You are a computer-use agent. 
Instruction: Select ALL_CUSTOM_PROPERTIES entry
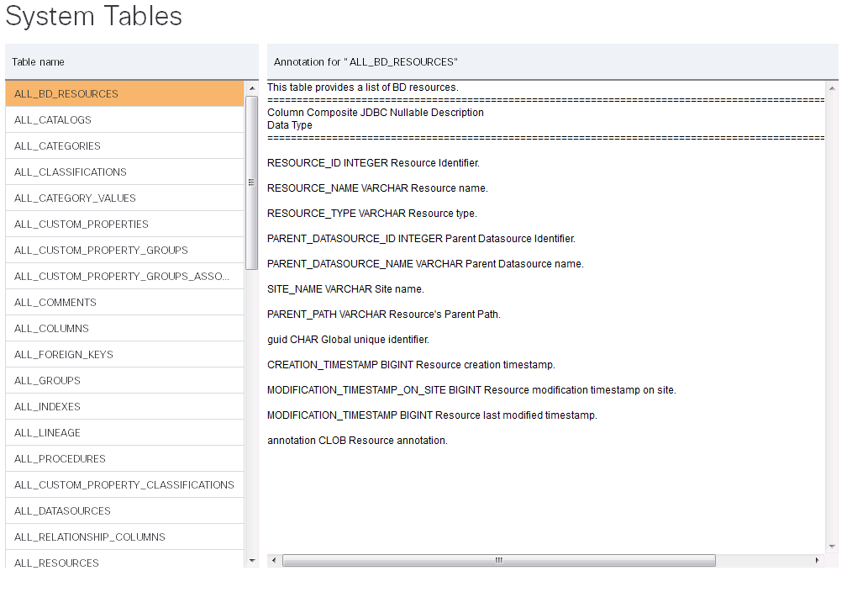(124, 224)
